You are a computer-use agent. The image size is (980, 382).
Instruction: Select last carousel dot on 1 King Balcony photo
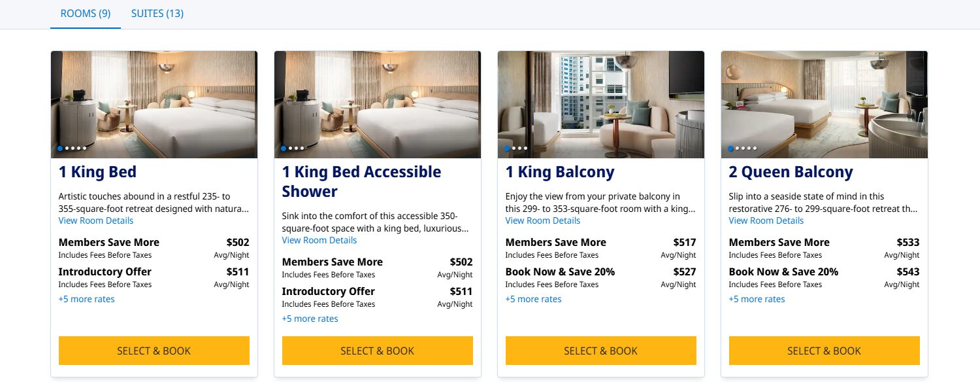coord(525,148)
